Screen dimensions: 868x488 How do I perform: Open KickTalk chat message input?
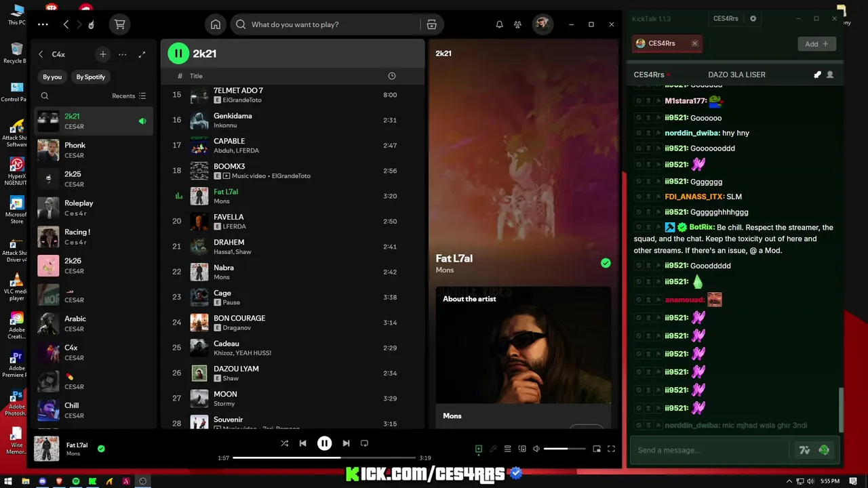(x=709, y=450)
